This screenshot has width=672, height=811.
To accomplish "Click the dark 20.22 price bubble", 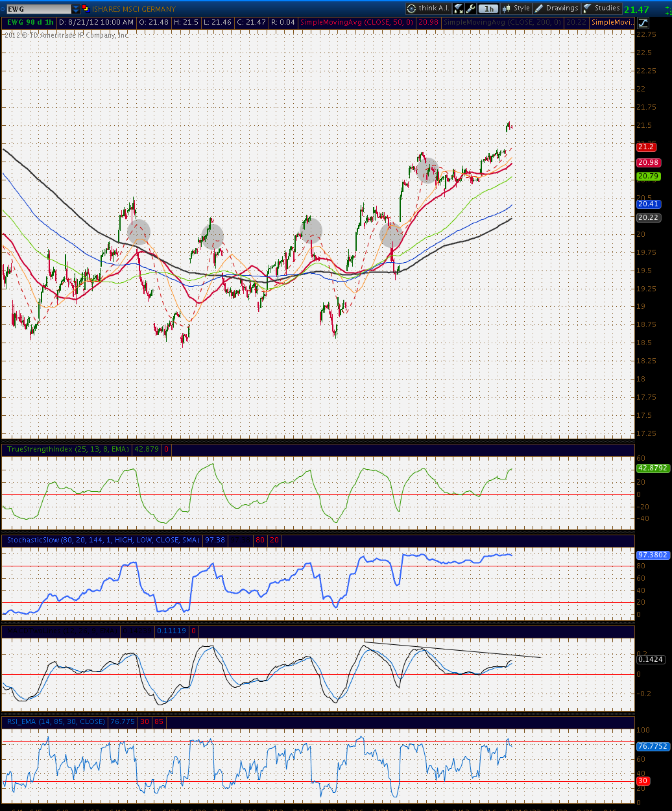I will click(x=649, y=218).
